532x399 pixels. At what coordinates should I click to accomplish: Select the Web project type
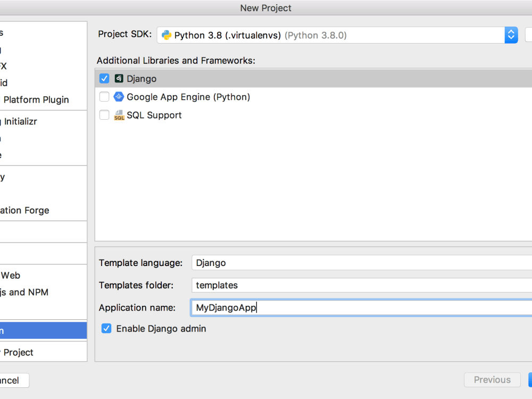(44, 275)
